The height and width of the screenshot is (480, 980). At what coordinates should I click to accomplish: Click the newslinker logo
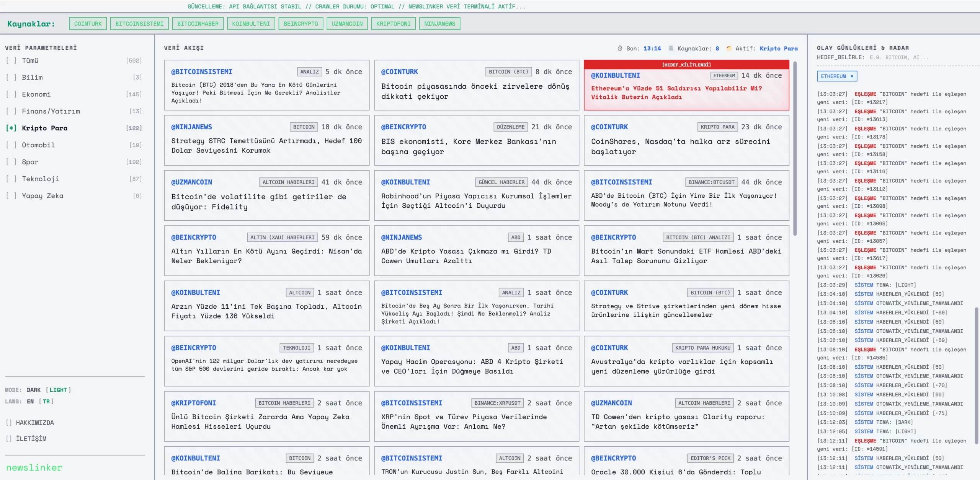pos(34,468)
